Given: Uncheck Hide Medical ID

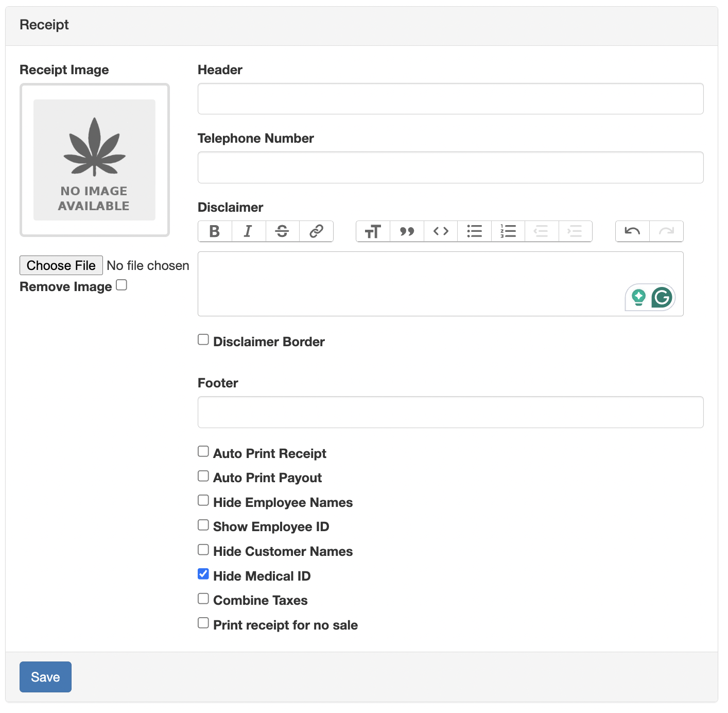Looking at the screenshot, I should [203, 574].
